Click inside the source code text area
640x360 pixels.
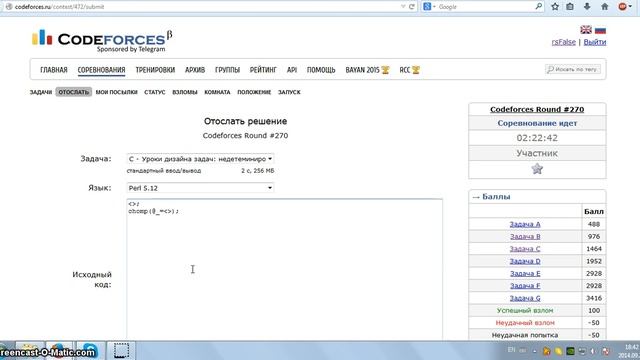(284, 269)
